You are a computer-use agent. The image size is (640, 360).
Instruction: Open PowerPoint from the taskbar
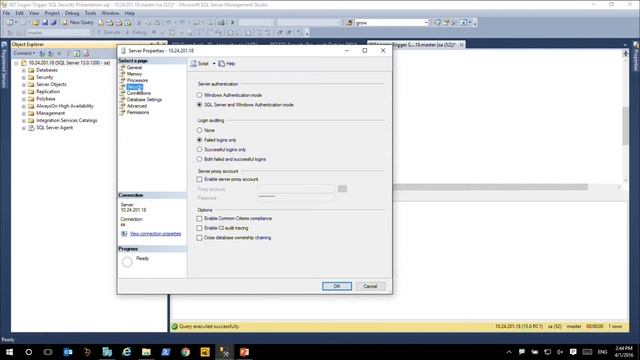(244, 352)
